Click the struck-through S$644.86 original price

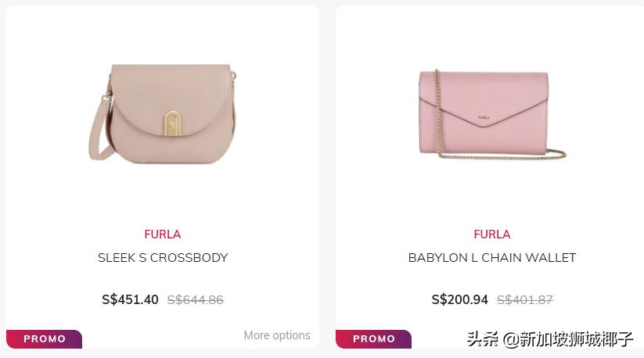196,300
